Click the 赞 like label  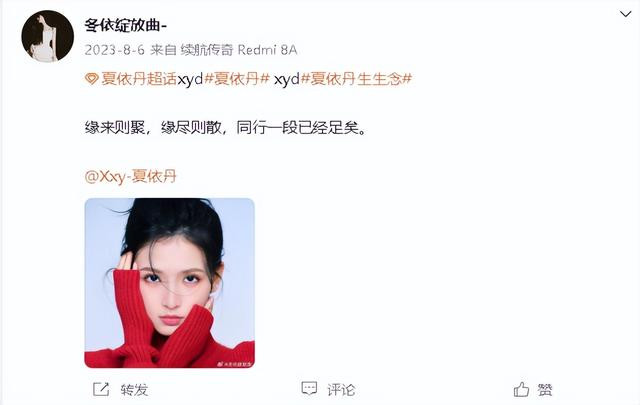[545, 389]
